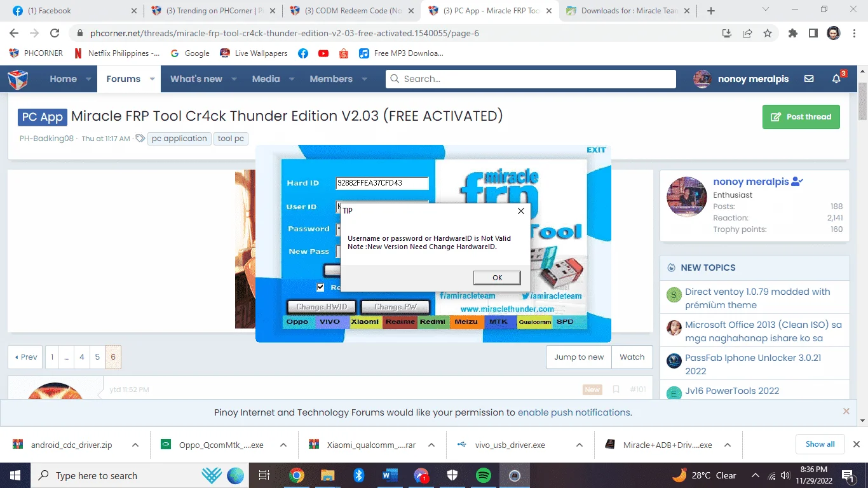Open Spotify from the taskbar
This screenshot has width=868, height=488.
click(x=483, y=475)
